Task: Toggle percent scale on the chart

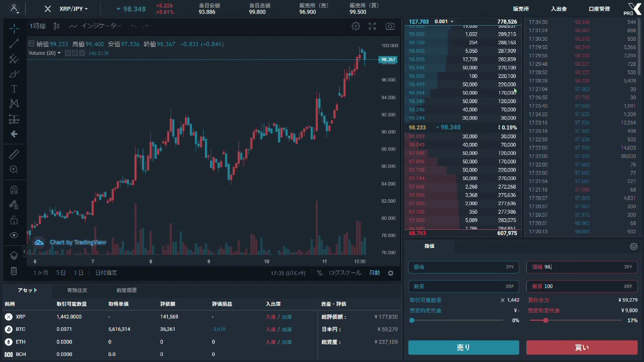Action: [319, 273]
